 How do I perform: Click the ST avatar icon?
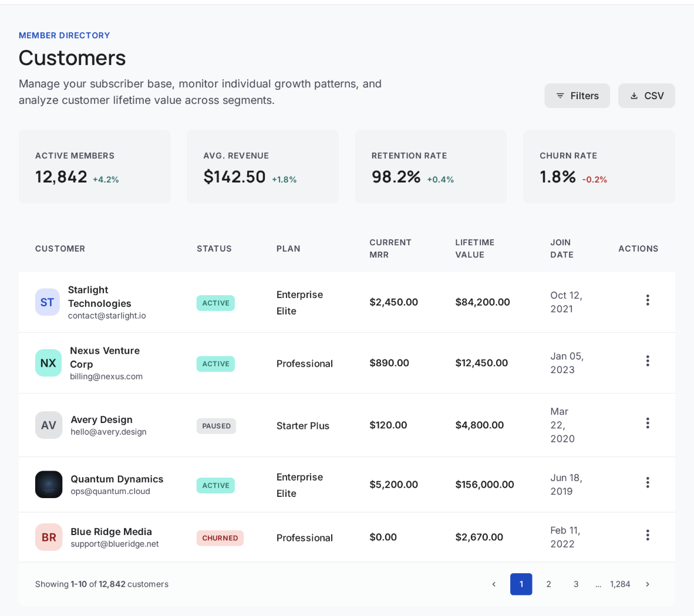(x=48, y=302)
